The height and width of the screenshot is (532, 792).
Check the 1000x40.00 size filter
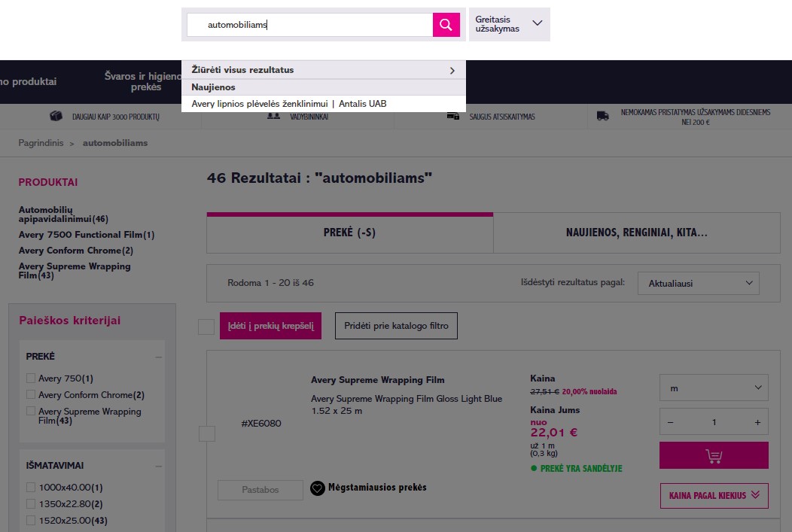click(31, 487)
